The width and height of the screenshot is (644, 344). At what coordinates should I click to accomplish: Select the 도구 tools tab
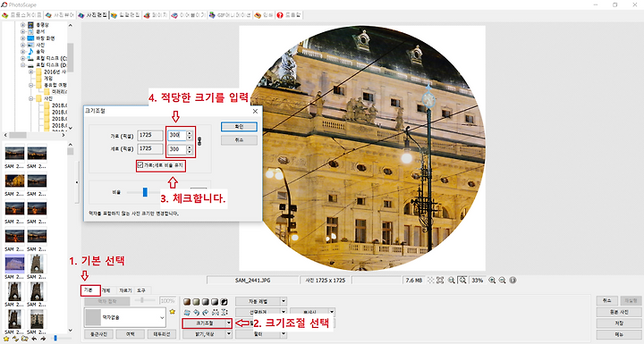(x=141, y=290)
